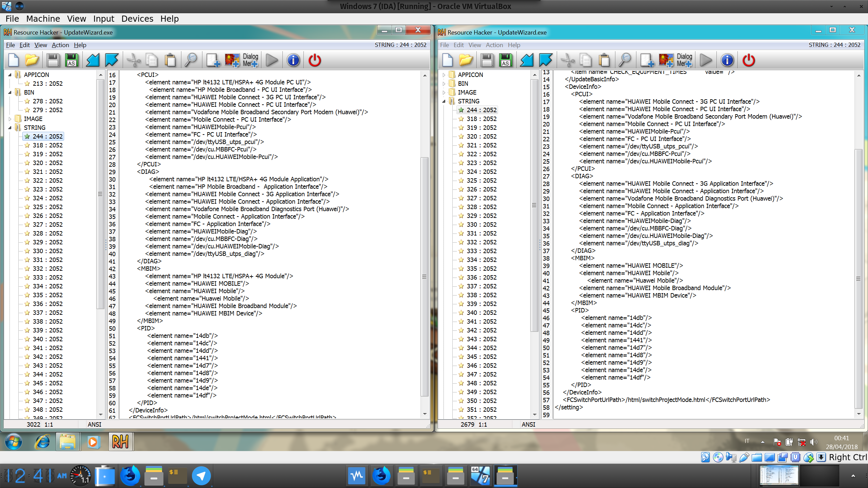Click right window tree vertical scrollbar thumb
868x488 pixels.
point(534,205)
